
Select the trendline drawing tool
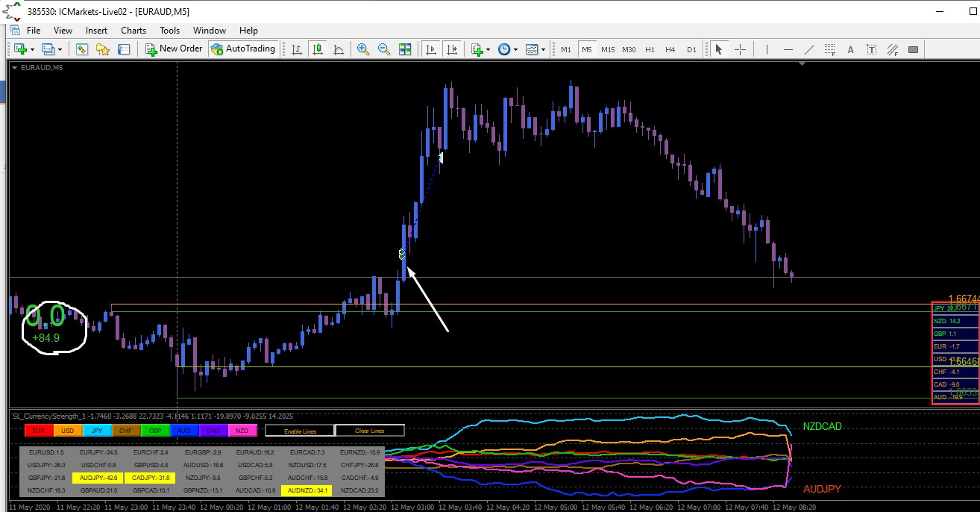tap(809, 49)
